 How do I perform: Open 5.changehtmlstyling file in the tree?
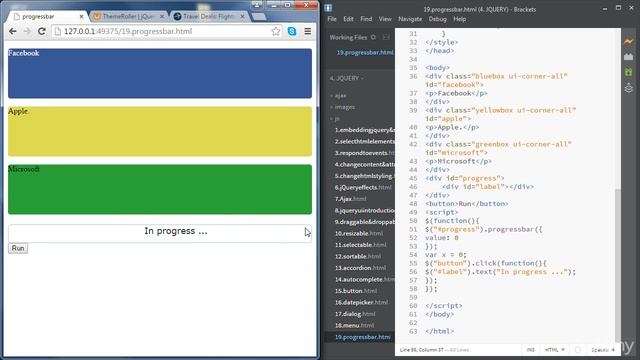pyautogui.click(x=364, y=176)
